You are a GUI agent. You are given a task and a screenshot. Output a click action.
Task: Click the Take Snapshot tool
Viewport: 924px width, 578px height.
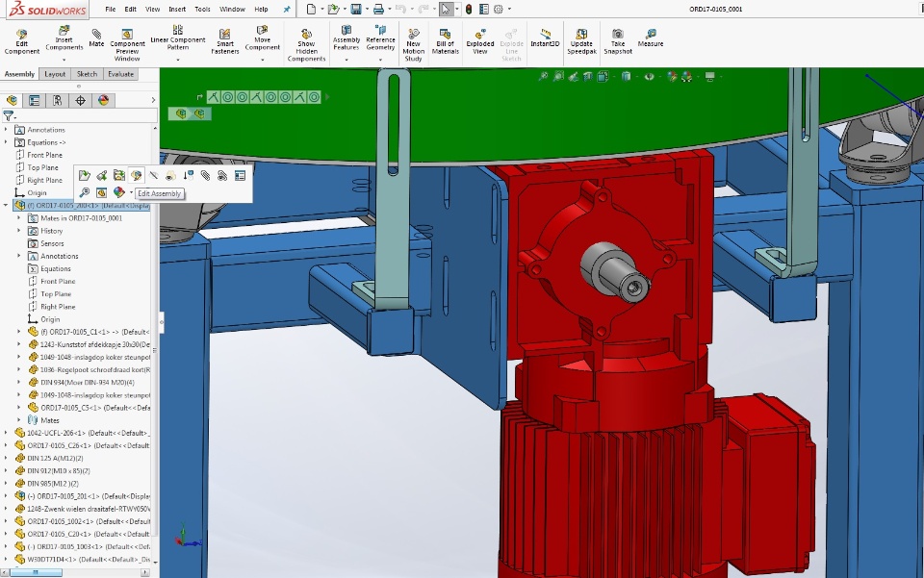[618, 41]
